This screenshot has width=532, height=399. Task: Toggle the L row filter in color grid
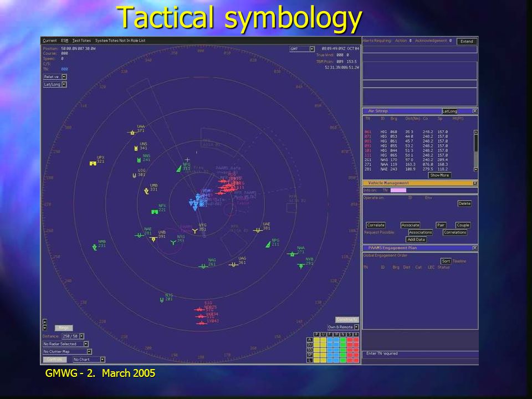tap(309, 360)
